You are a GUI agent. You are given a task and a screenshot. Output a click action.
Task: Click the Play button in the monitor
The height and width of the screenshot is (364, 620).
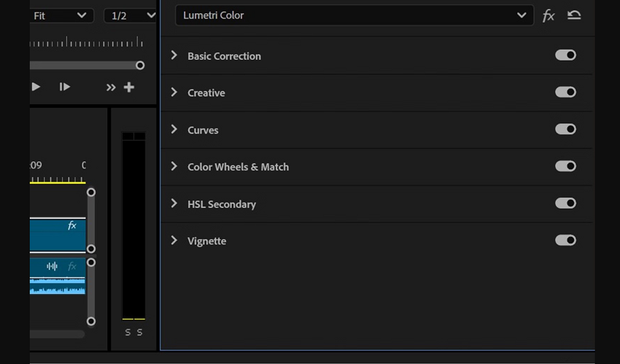pyautogui.click(x=36, y=87)
